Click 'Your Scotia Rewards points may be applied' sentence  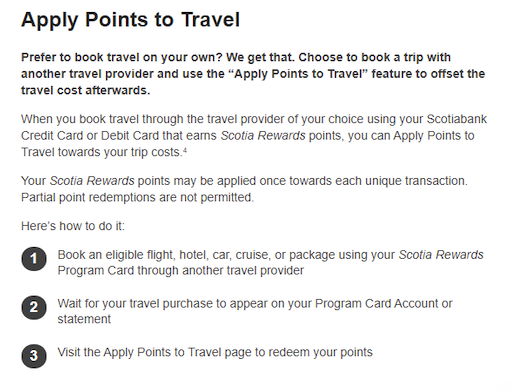(x=244, y=181)
